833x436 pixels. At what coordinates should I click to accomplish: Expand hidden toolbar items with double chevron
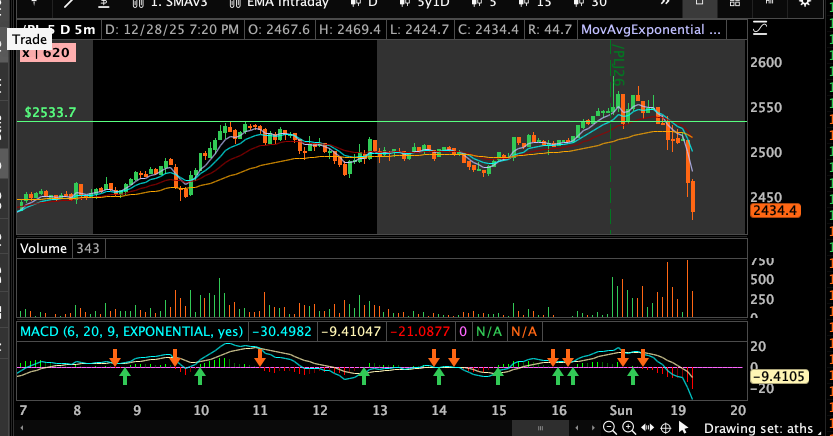pyautogui.click(x=665, y=3)
